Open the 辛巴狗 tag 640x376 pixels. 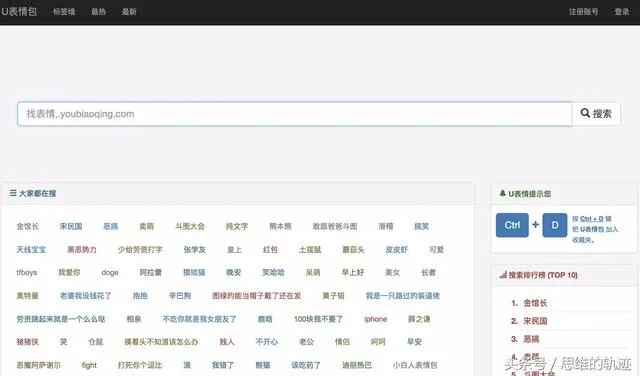pos(180,296)
